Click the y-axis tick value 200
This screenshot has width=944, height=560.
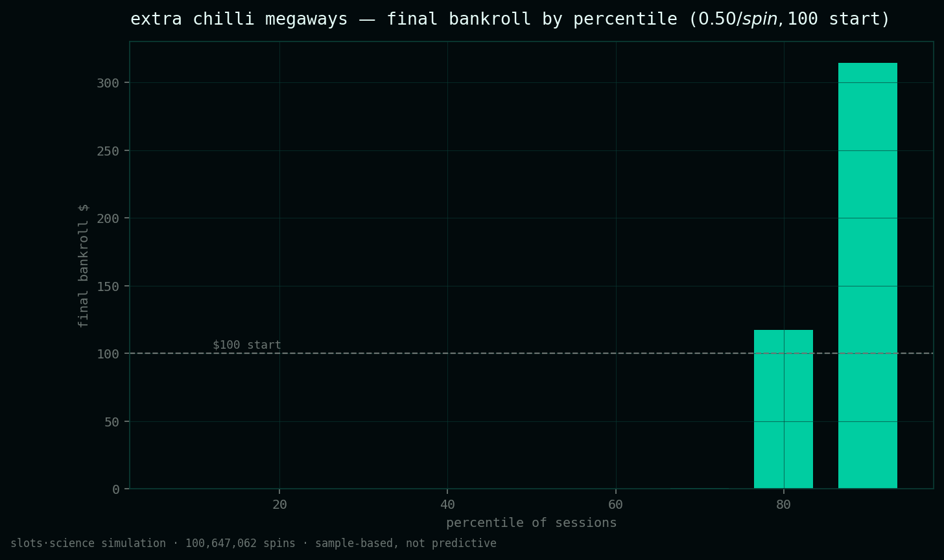tap(109, 218)
